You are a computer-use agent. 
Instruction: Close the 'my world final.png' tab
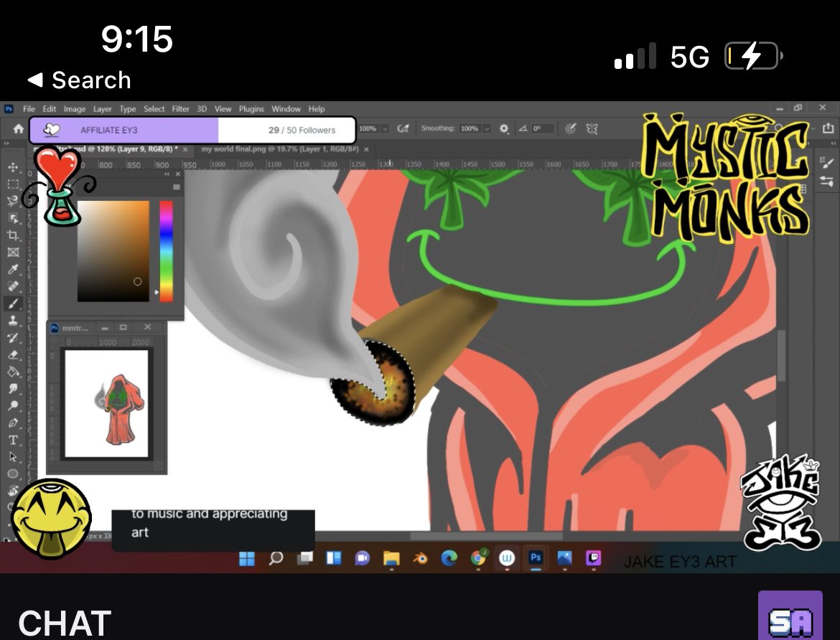(366, 149)
